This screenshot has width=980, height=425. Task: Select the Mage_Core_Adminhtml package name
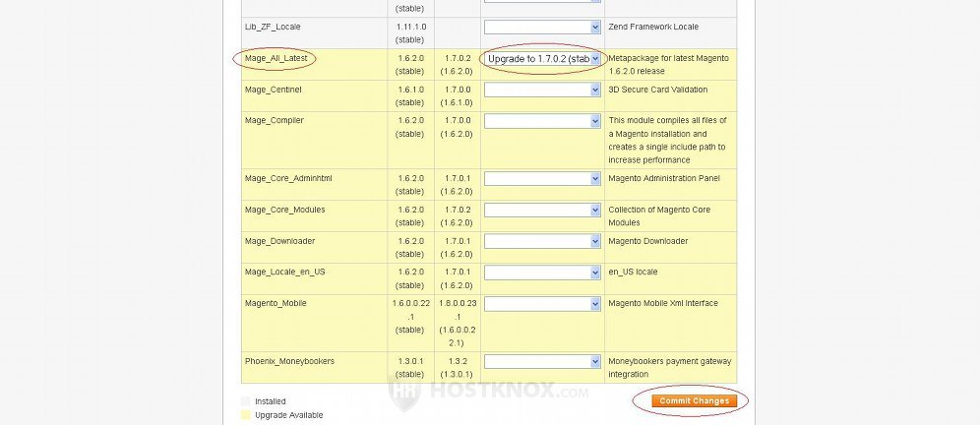click(x=288, y=178)
